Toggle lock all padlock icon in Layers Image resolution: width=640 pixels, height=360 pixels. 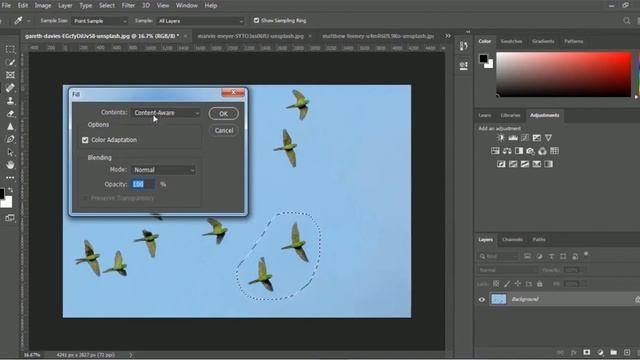pos(540,284)
